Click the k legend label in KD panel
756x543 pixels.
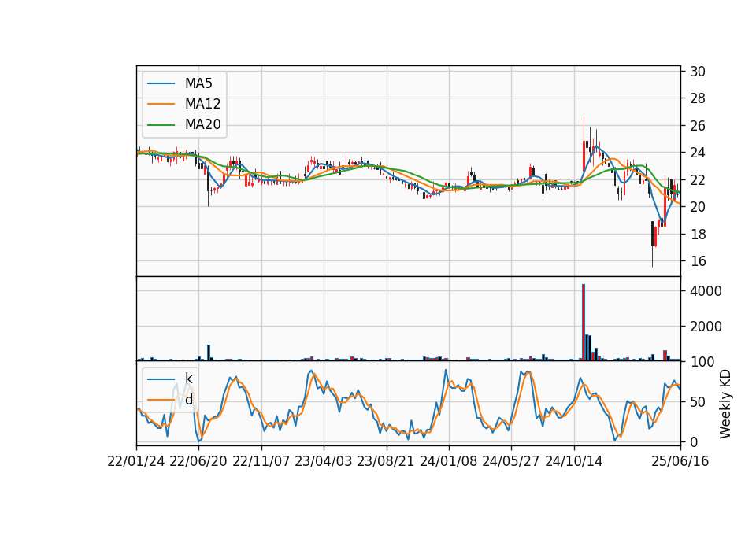tap(188, 379)
